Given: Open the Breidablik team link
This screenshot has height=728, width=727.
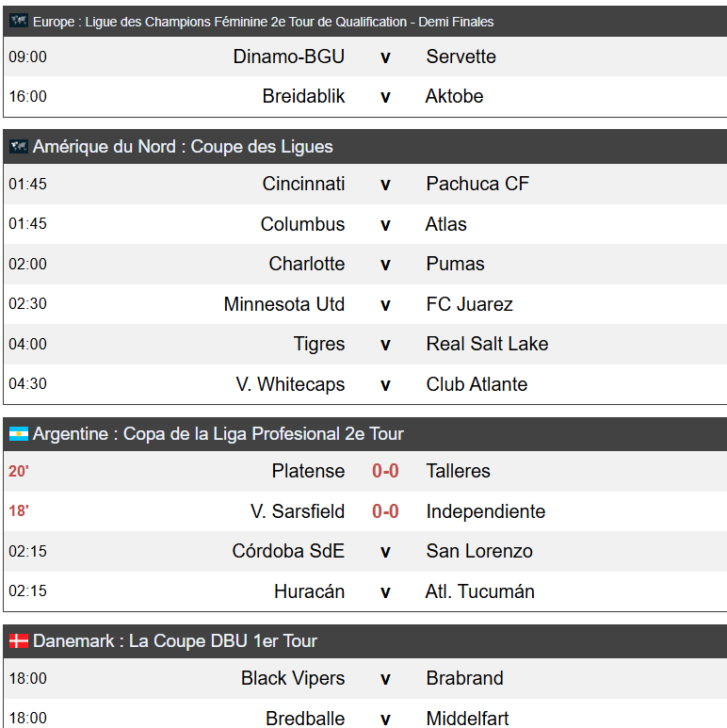Looking at the screenshot, I should [x=303, y=96].
